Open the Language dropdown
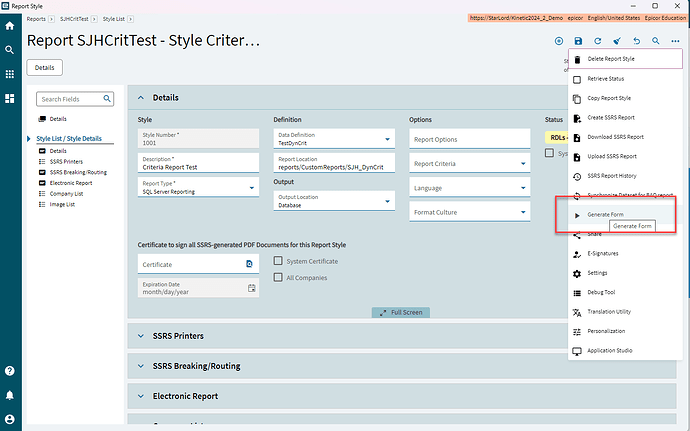Image resolution: width=690 pixels, height=431 pixels. pyautogui.click(x=523, y=188)
